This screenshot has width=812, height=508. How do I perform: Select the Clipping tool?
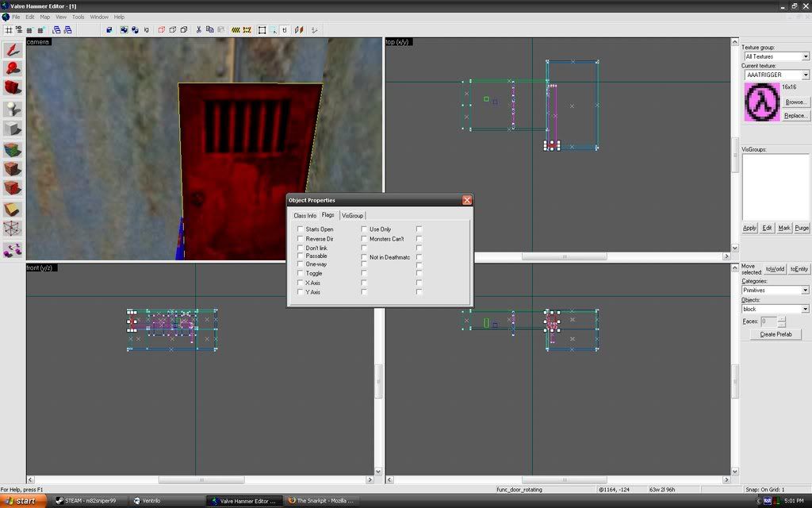13,210
